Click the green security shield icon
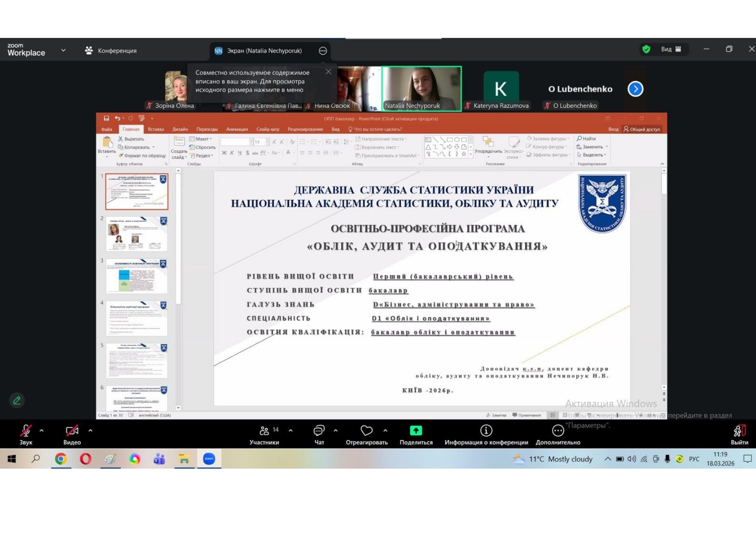The width and height of the screenshot is (756, 535). point(646,49)
